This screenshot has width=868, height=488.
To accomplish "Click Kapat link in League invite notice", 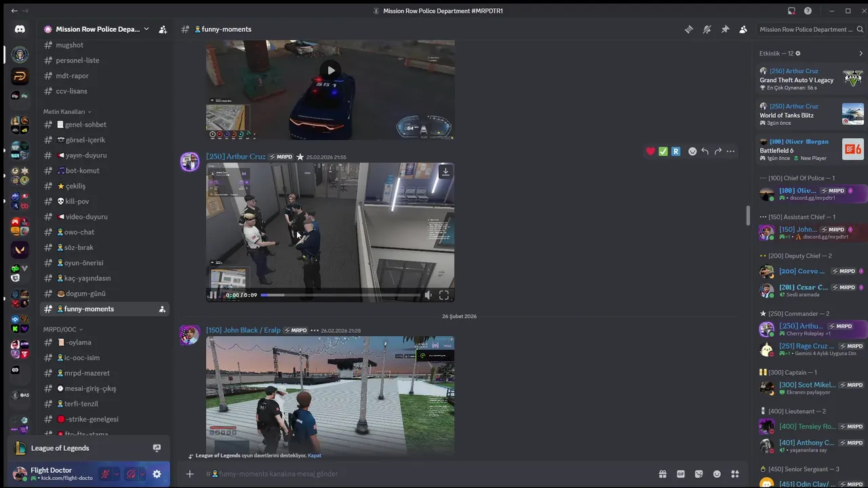I will [x=315, y=455].
